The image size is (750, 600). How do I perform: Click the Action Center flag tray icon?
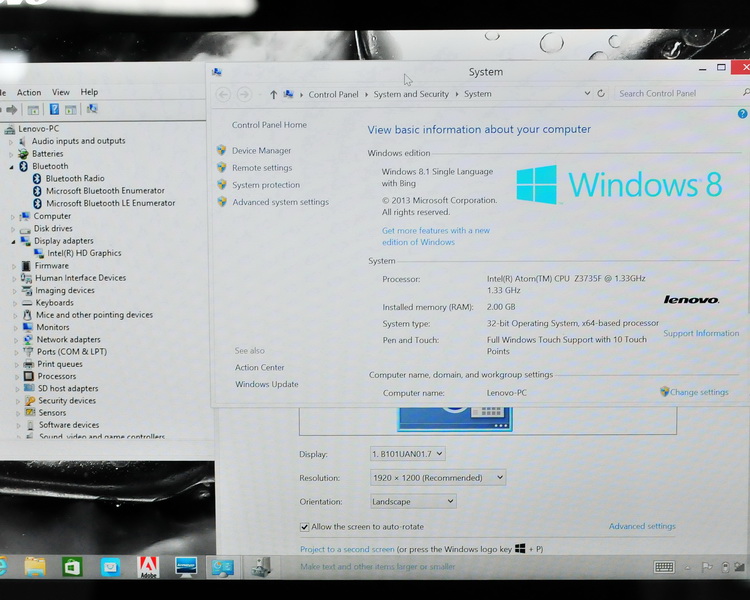706,567
